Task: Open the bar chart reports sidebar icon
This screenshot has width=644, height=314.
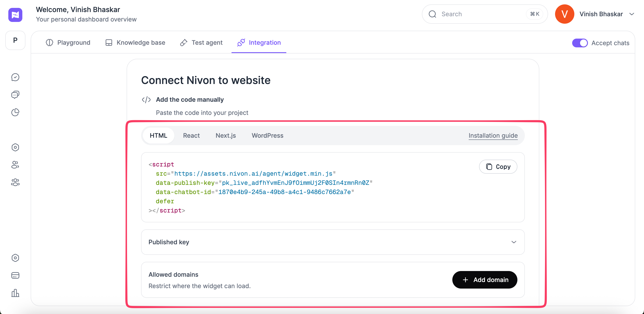Action: pos(15,293)
